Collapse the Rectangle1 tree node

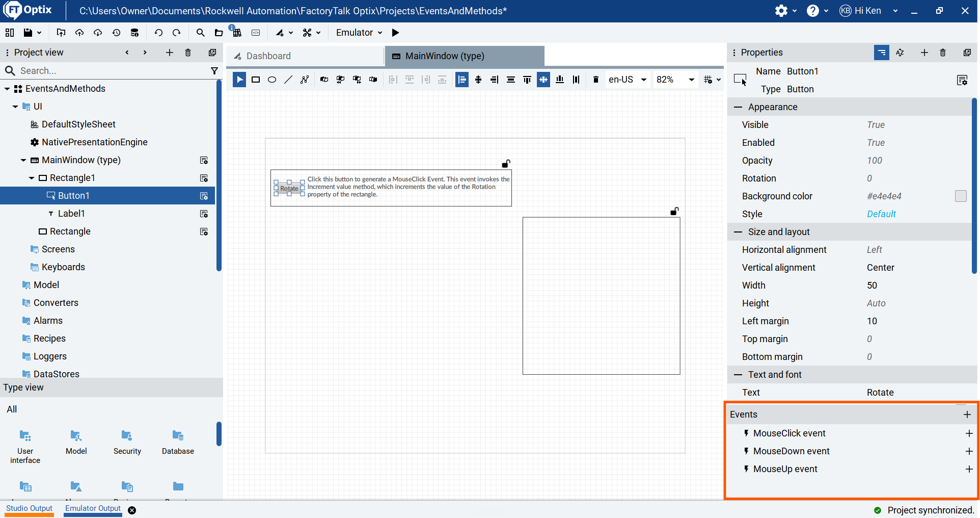[32, 178]
